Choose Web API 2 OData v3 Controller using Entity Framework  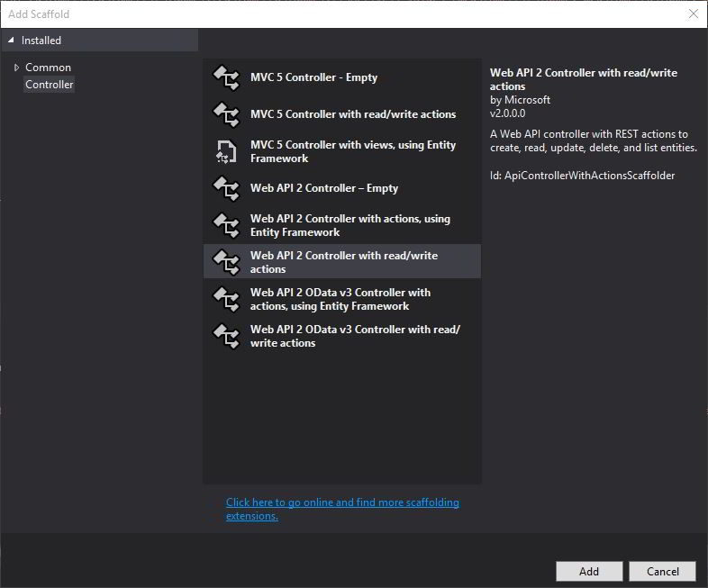pos(341,299)
